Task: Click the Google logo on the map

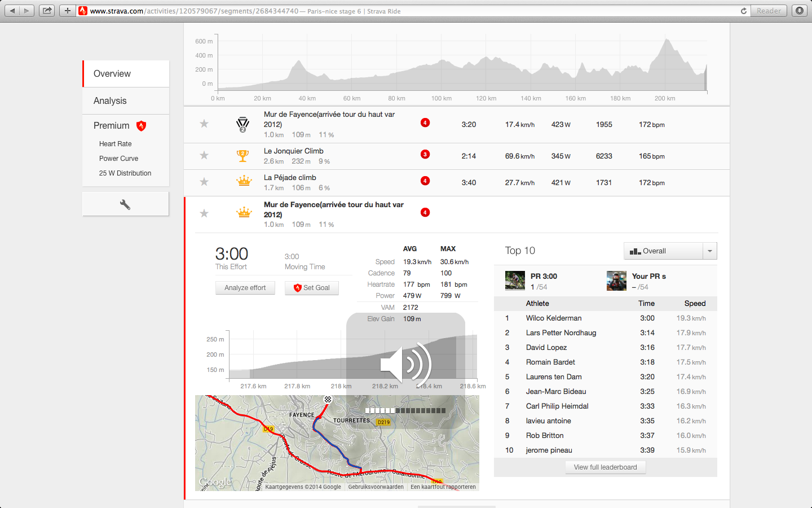Action: click(215, 482)
